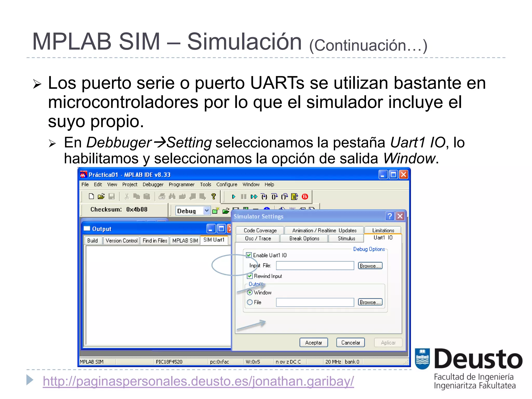Click the Input File text field
This screenshot has width=532, height=399.
(x=315, y=266)
